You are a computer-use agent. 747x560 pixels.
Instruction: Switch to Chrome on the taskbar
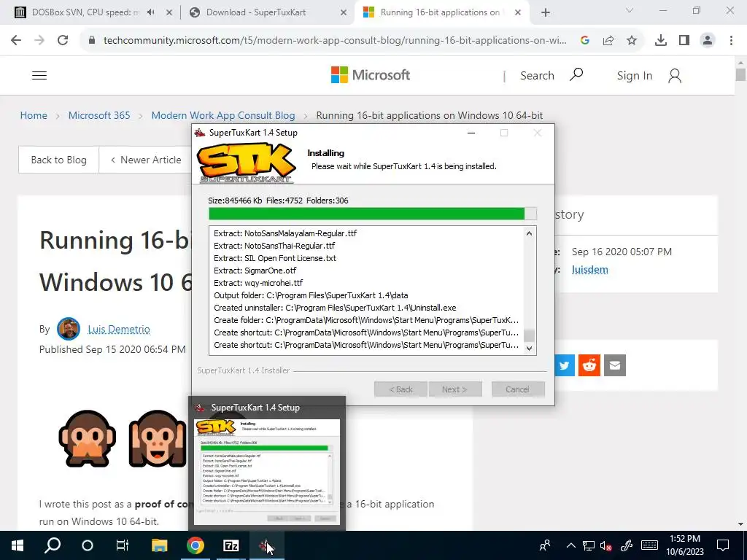(196, 545)
